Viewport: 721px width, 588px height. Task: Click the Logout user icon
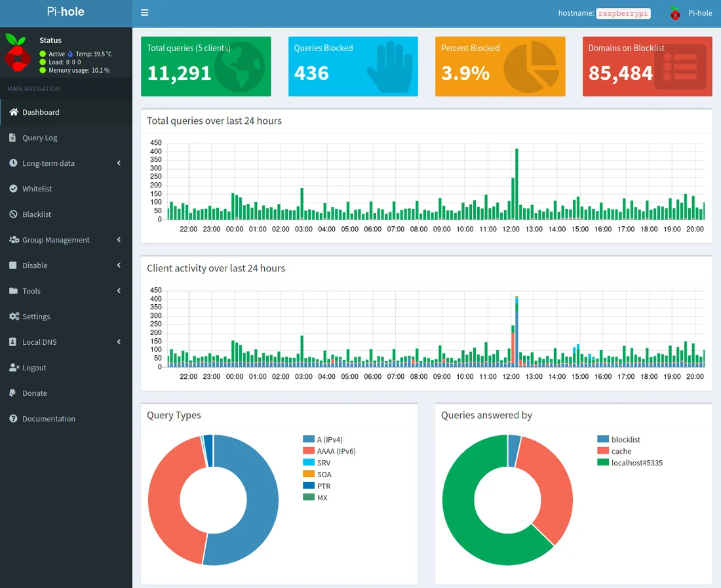tap(14, 367)
